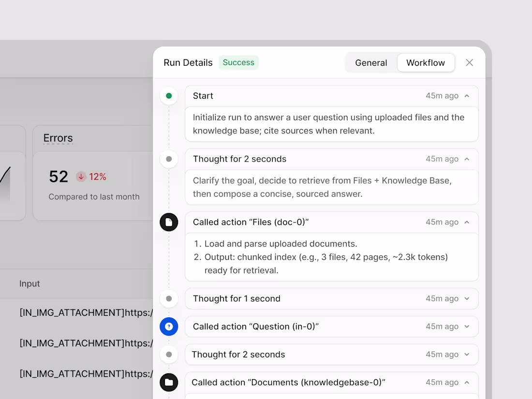The height and width of the screenshot is (399, 532).
Task: Click the Input column header
Action: [30, 283]
